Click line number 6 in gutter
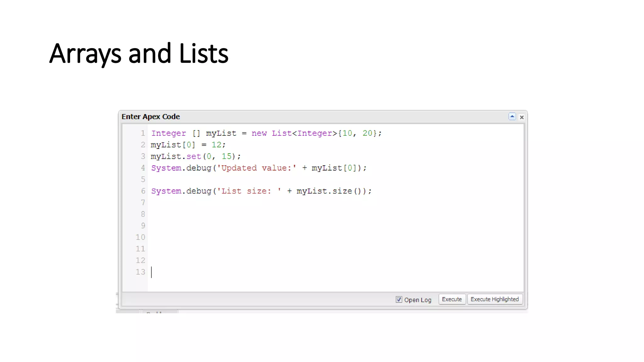644x362 pixels. point(143,191)
